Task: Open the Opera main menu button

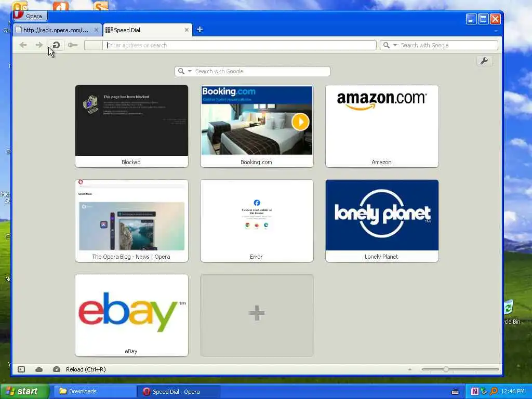Action: point(30,16)
